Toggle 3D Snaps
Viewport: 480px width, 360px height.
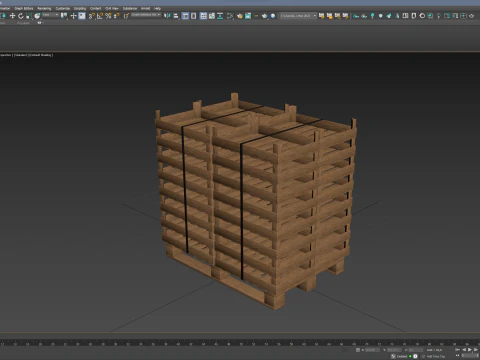coord(91,16)
